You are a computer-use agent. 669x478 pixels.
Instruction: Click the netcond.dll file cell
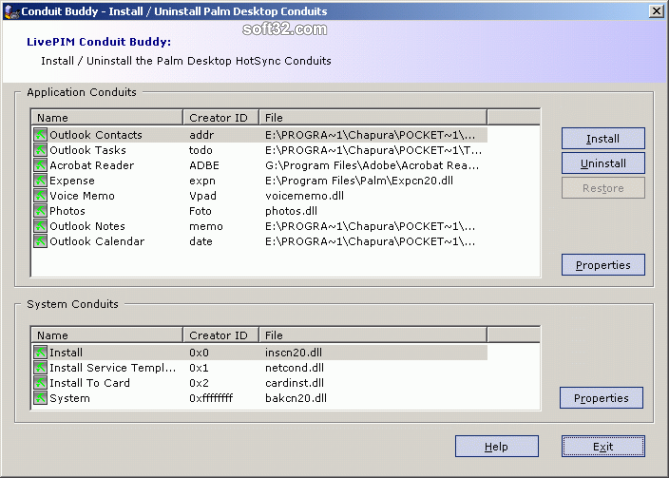coord(294,368)
